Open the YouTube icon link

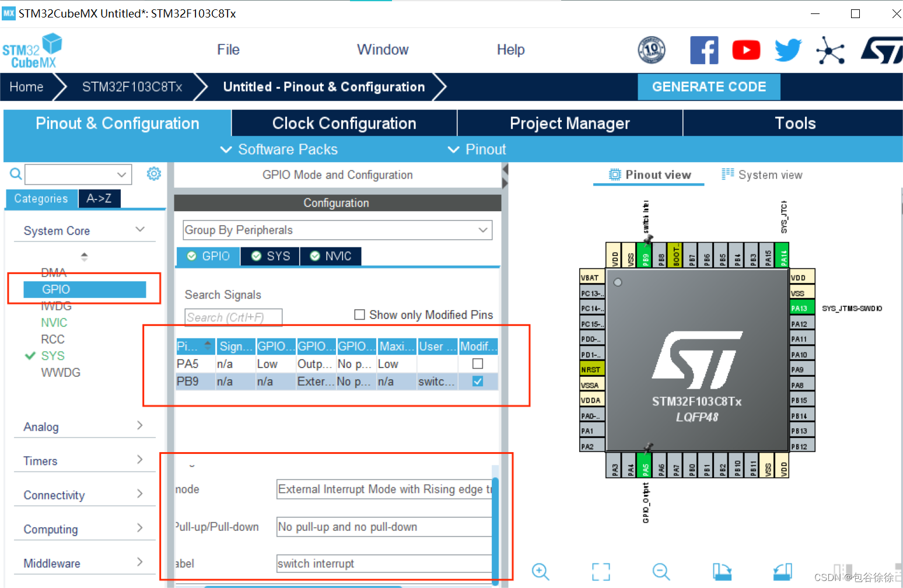tap(746, 50)
